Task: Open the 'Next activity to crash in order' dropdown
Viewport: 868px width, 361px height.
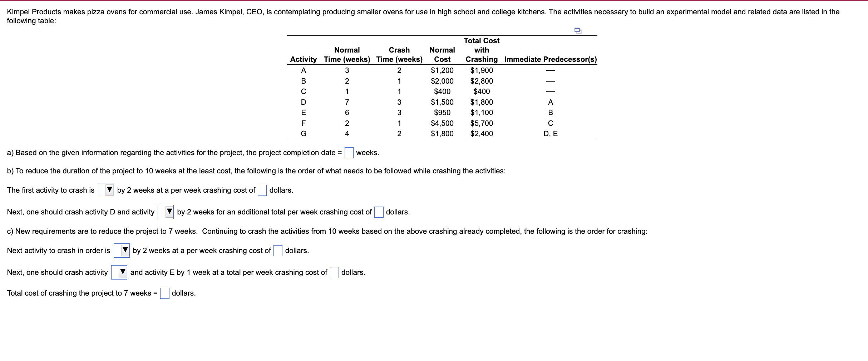Action: (122, 251)
